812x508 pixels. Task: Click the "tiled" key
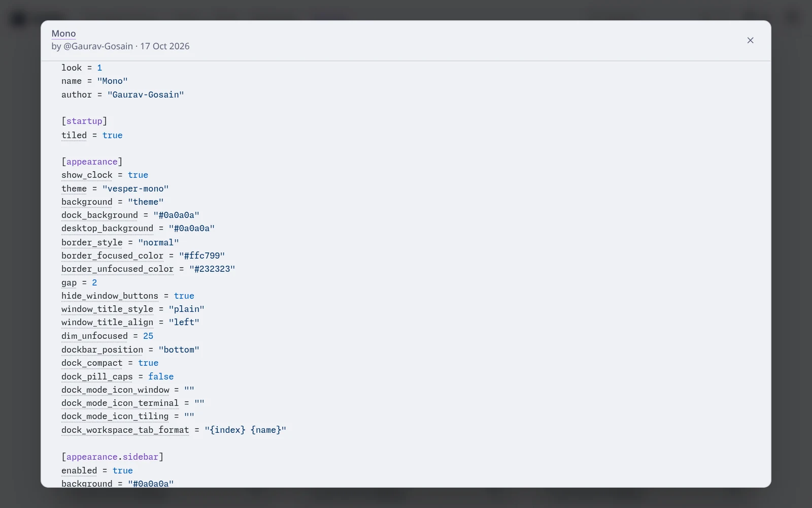[x=74, y=135]
